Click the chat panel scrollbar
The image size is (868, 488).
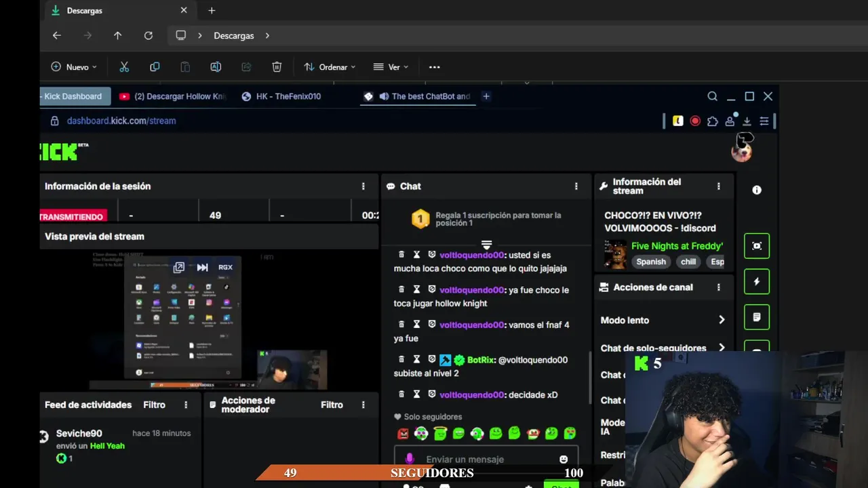(591, 377)
